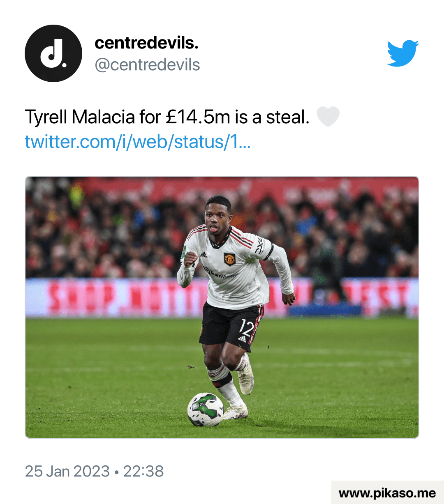Click the blue Twitter bird logo
444x504 pixels.
click(402, 53)
